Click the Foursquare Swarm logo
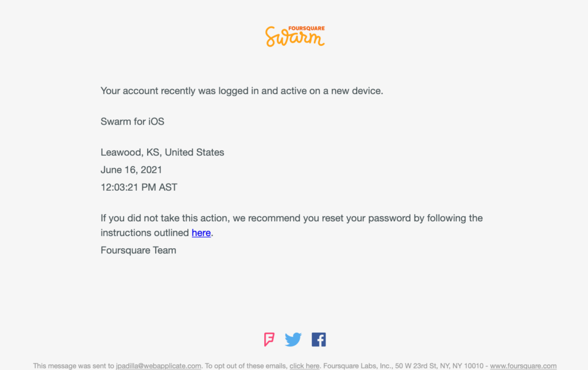This screenshot has height=370, width=588. [x=295, y=36]
